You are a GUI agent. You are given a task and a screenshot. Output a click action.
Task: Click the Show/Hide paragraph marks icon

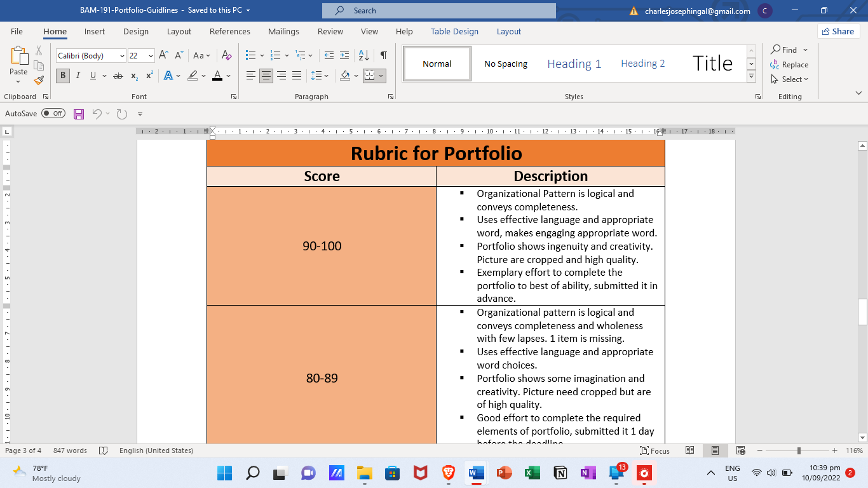(x=383, y=55)
